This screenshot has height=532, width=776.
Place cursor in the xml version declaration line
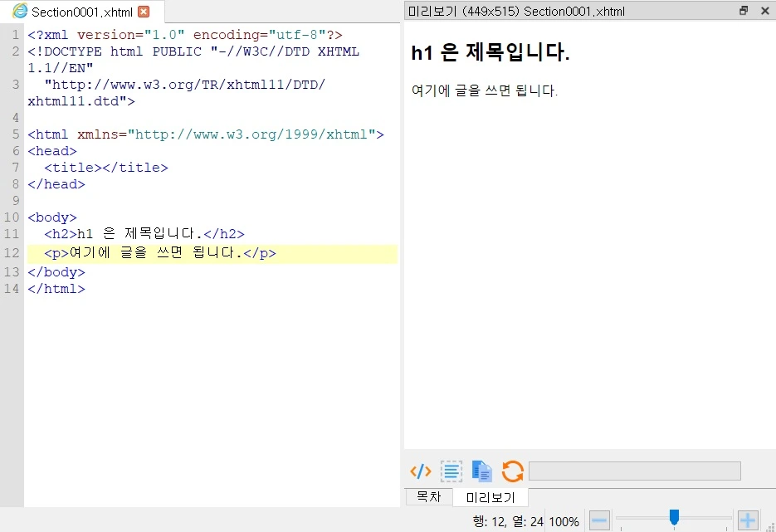click(184, 35)
